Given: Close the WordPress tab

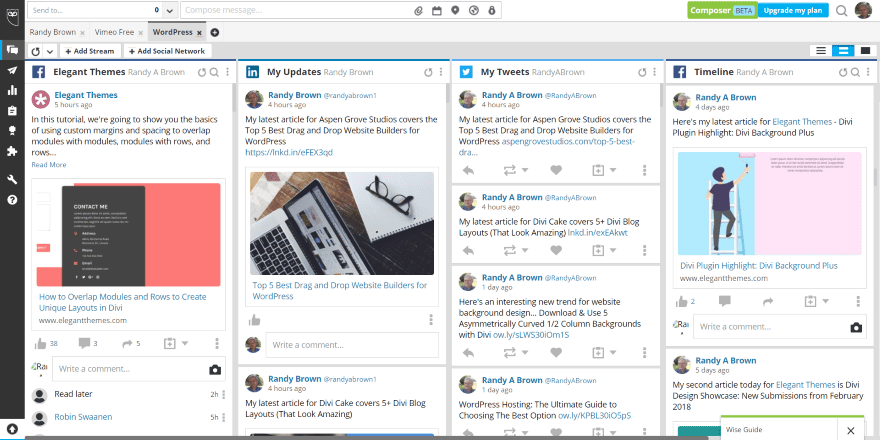Looking at the screenshot, I should pos(199,33).
